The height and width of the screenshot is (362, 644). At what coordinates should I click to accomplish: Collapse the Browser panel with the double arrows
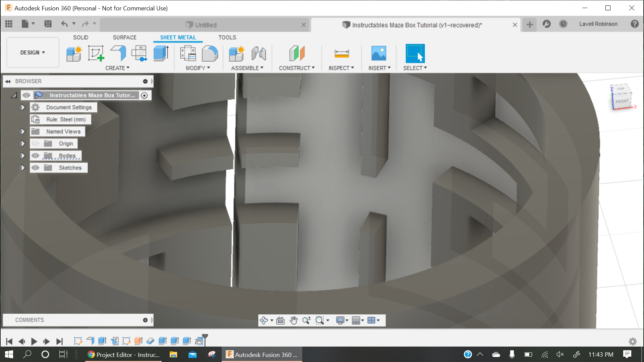click(x=8, y=81)
